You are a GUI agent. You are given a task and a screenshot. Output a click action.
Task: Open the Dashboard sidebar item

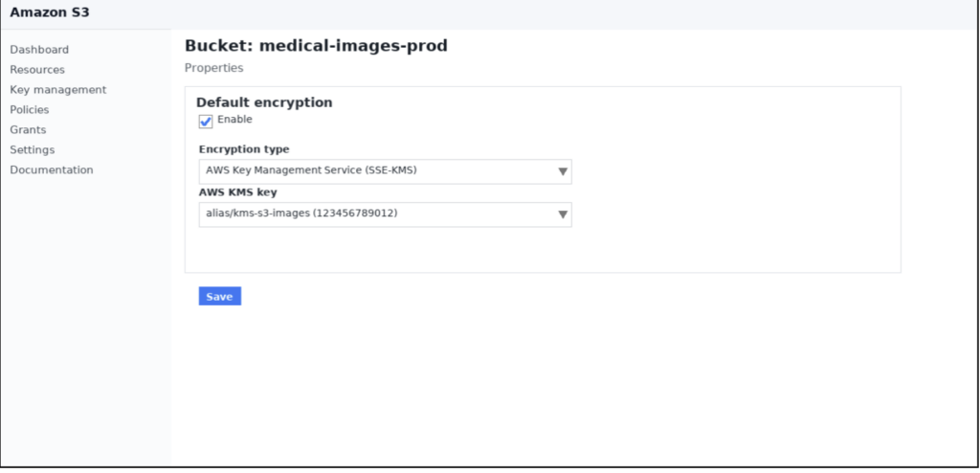pos(39,50)
